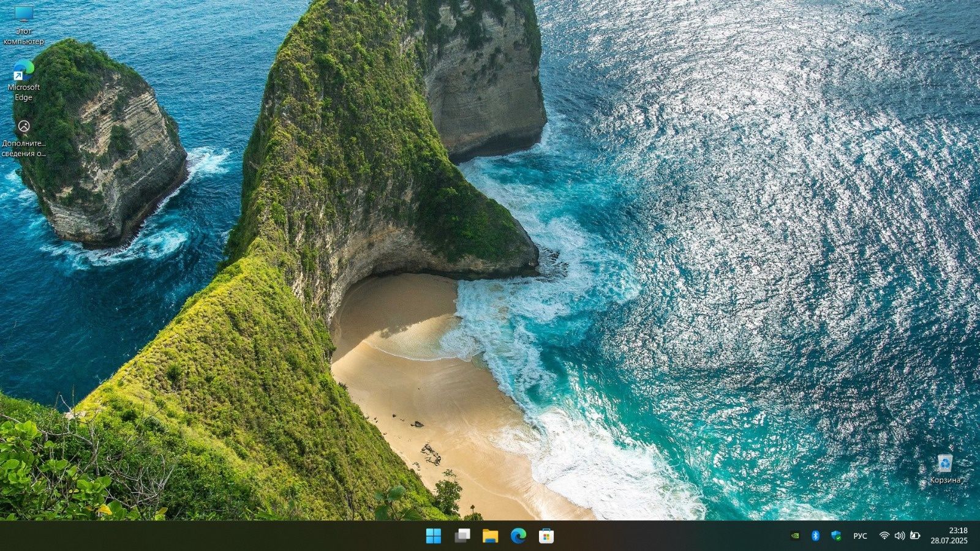This screenshot has width=980, height=551.
Task: Open the volume speaker control
Action: tap(899, 536)
